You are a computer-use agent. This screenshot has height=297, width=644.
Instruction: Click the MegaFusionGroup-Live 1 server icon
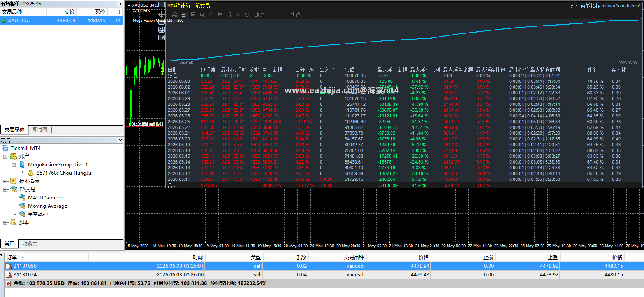[x=22, y=164]
